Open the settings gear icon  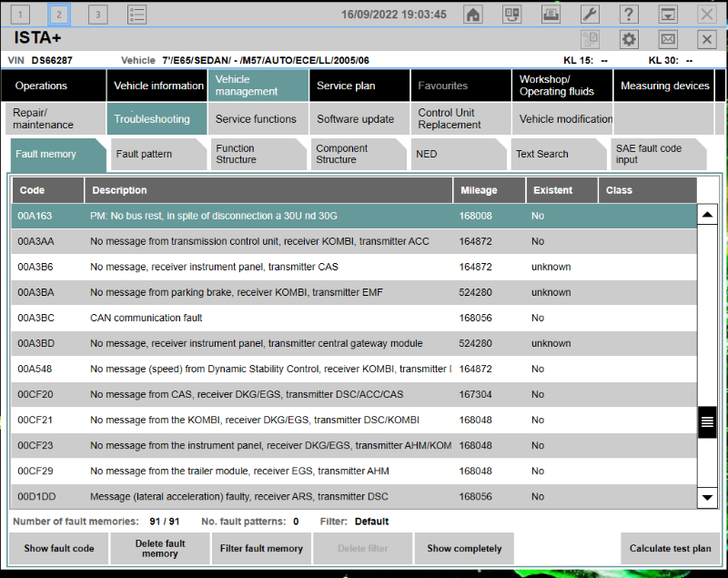(x=629, y=39)
